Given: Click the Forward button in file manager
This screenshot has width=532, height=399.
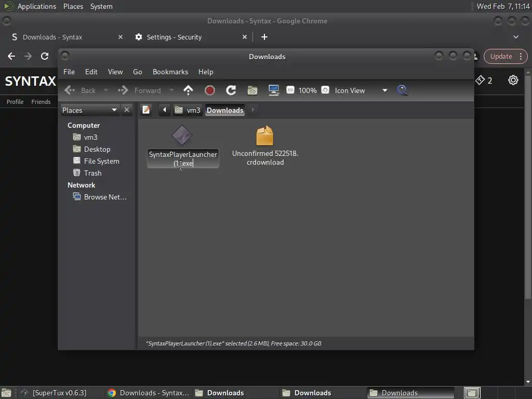Looking at the screenshot, I should click(x=139, y=90).
